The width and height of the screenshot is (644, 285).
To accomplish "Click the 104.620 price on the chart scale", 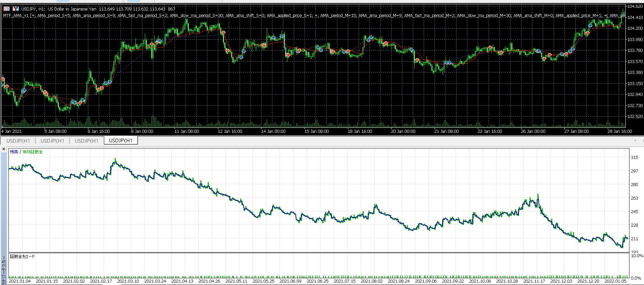I will (x=635, y=6).
